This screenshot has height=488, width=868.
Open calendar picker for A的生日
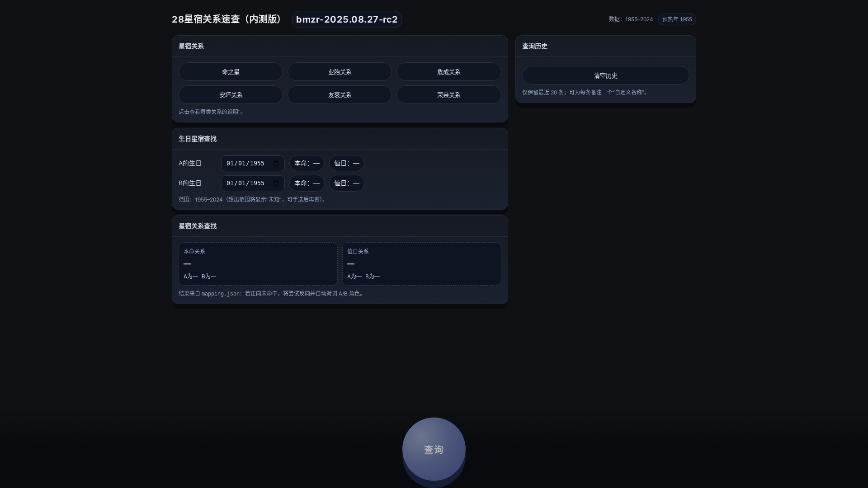pos(276,163)
